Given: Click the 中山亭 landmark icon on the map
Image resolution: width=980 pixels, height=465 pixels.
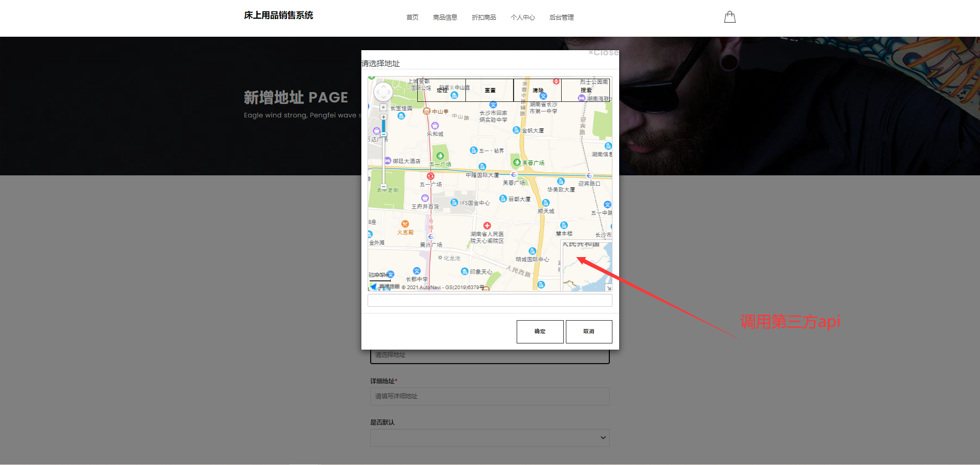Looking at the screenshot, I should pos(427,111).
